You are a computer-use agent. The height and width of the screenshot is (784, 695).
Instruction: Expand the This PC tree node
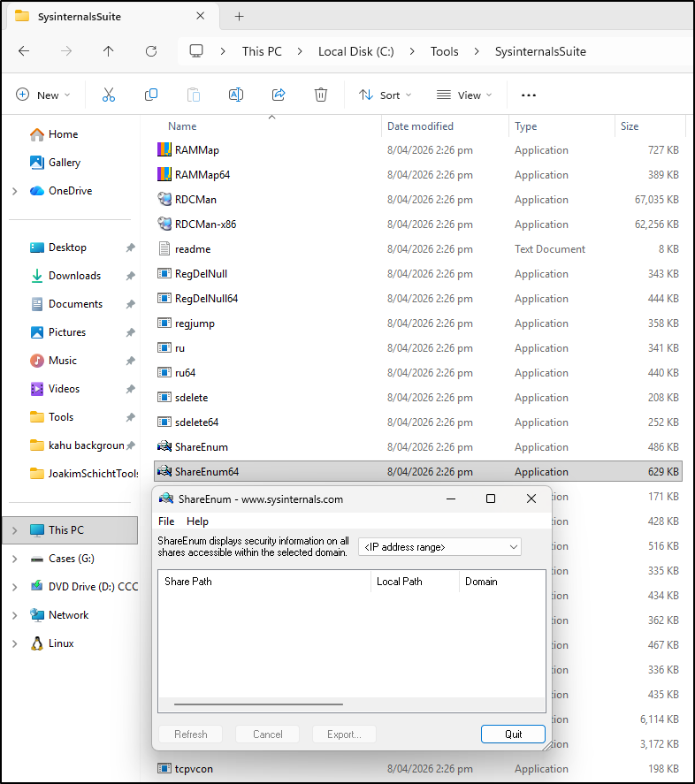(14, 530)
